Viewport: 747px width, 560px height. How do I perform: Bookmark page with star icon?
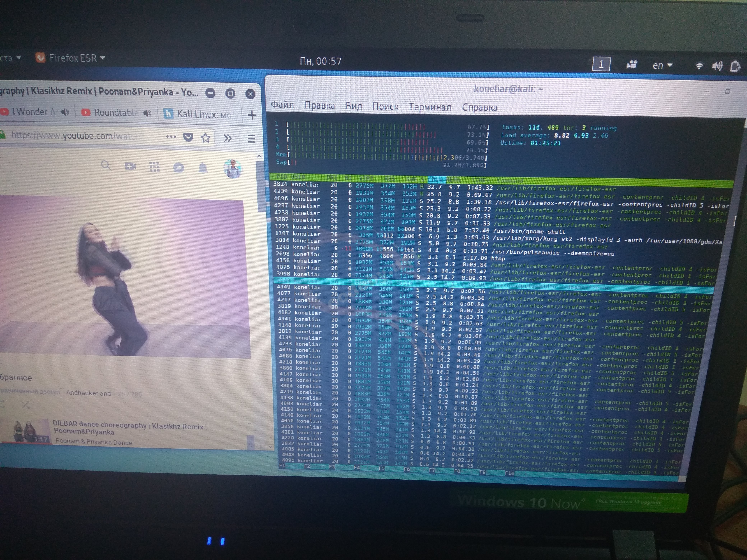coord(206,138)
